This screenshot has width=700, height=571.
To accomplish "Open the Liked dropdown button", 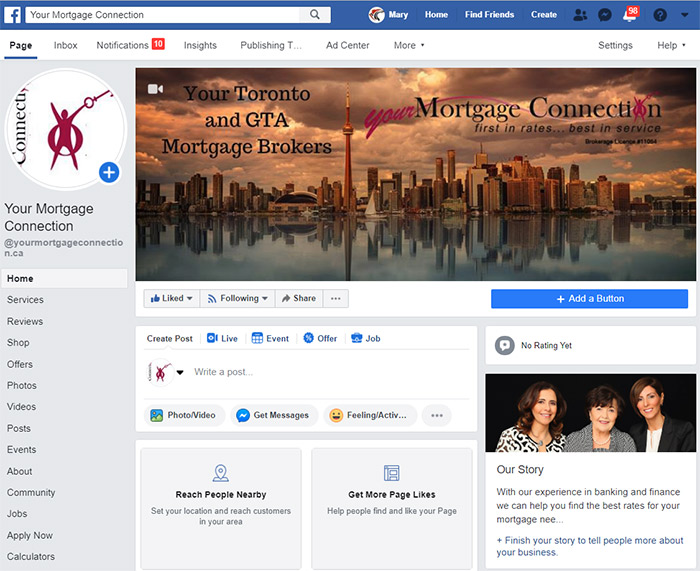I will (x=172, y=298).
